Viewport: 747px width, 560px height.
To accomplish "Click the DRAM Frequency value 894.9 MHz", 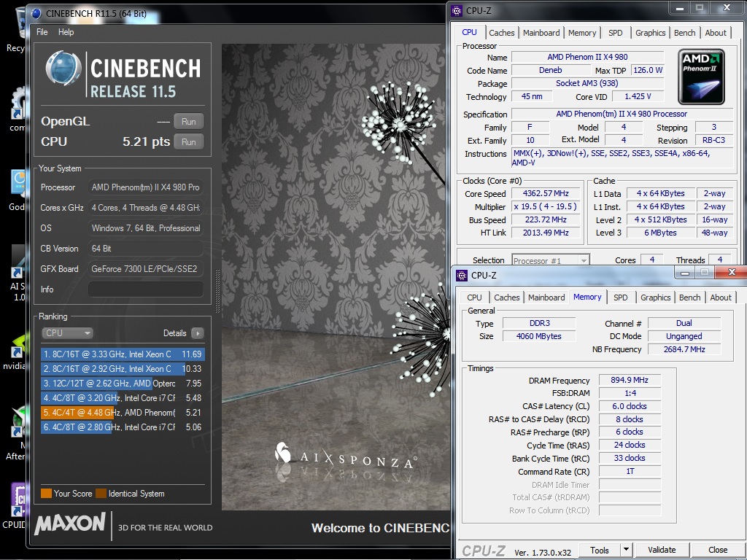I will coord(630,380).
